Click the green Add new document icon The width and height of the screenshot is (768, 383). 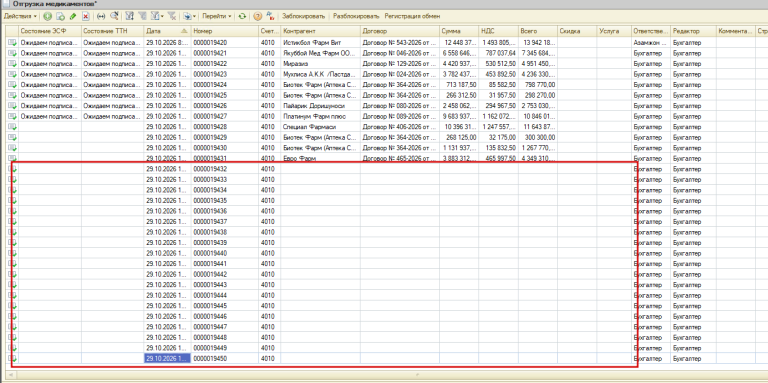pos(48,16)
